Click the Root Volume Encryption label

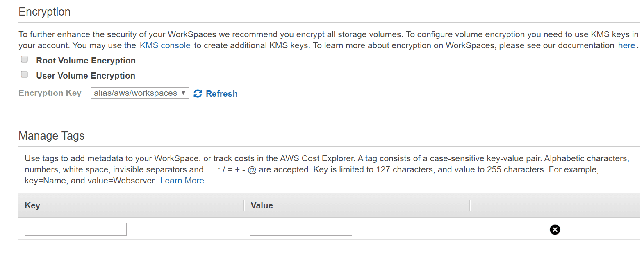coord(86,61)
